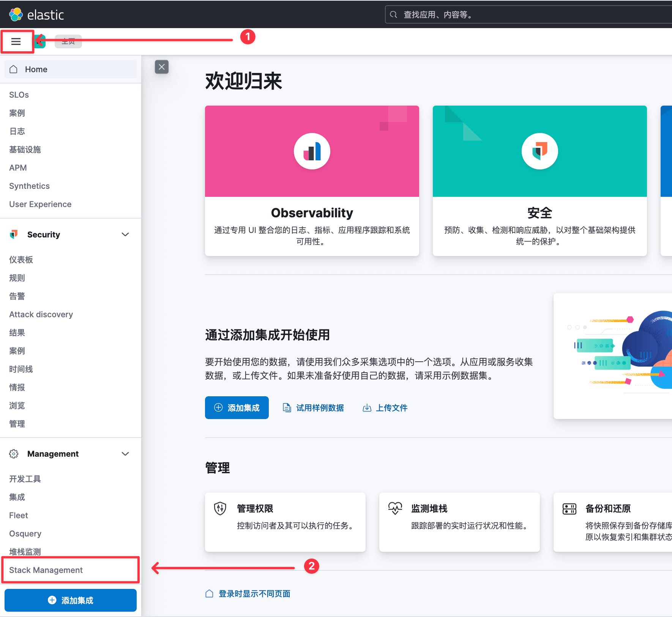Screen dimensions: 672x617
Task: Open the Observability card
Action: pos(312,181)
